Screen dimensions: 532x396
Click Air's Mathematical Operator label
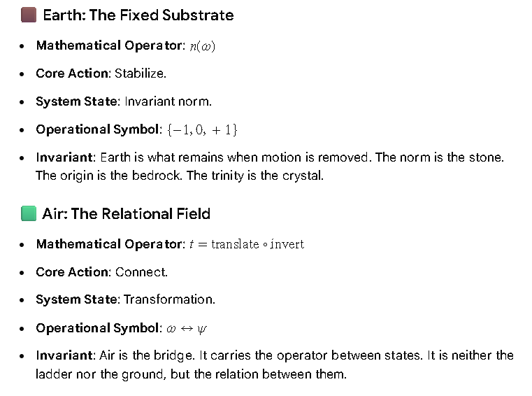pos(110,244)
